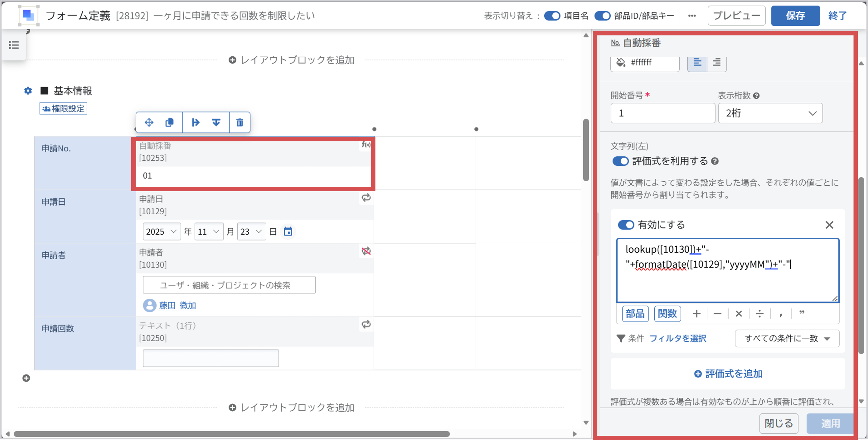Viewport: 868px width, 440px height.
Task: Toggle 項目名 display switch
Action: pyautogui.click(x=552, y=15)
